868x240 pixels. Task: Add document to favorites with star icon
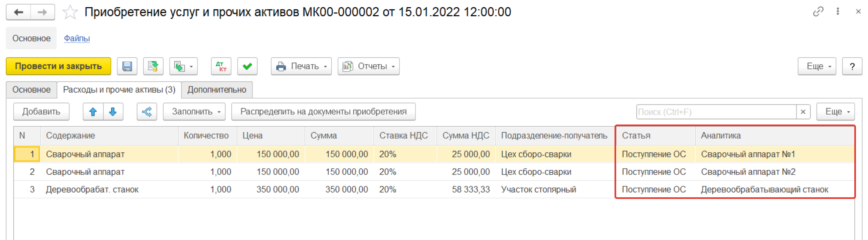70,12
